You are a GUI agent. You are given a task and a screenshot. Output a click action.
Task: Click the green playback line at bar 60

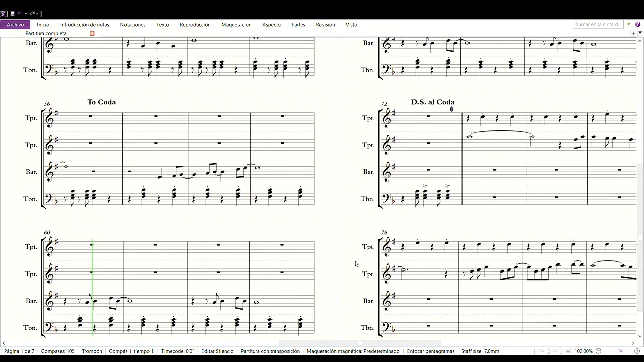click(x=93, y=288)
